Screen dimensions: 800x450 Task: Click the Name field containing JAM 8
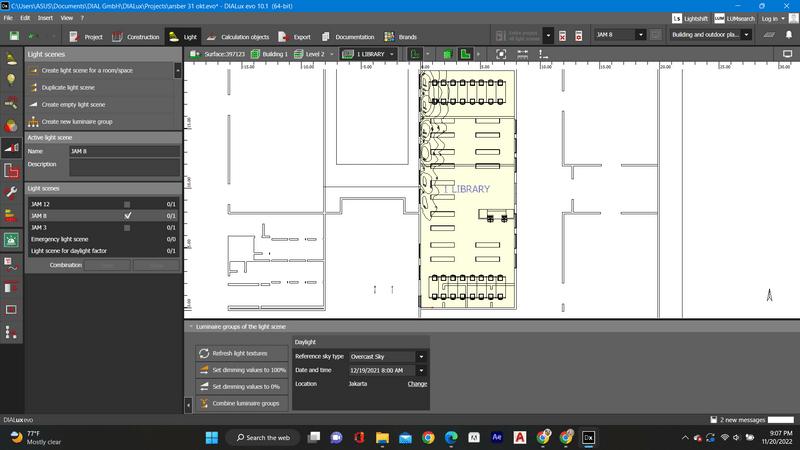[124, 152]
